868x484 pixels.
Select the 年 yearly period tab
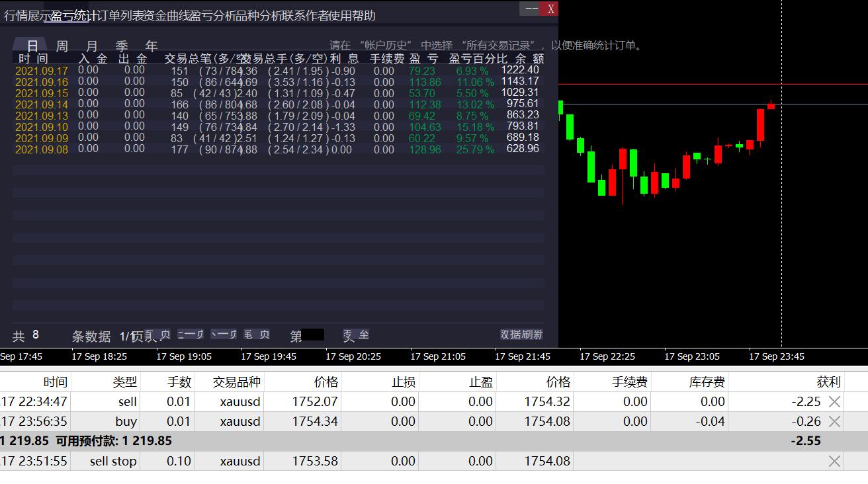coord(152,46)
